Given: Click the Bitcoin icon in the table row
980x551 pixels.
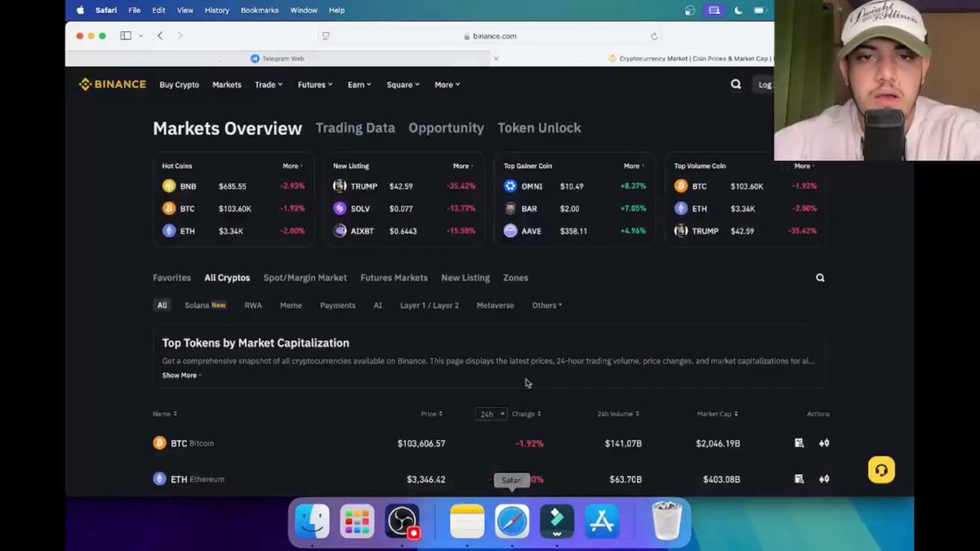Looking at the screenshot, I should click(x=159, y=443).
